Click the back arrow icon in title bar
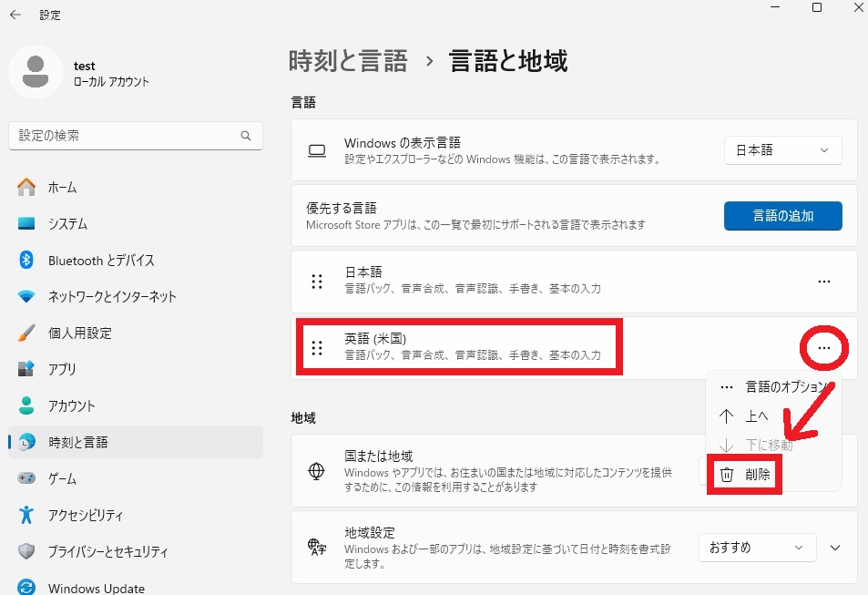Viewport: 868px width, 595px height. click(15, 15)
